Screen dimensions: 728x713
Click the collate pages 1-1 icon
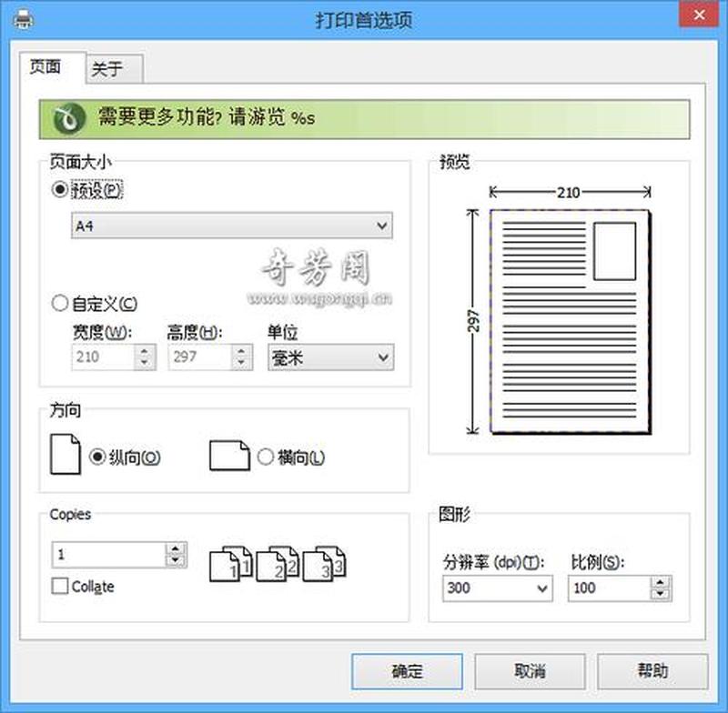(231, 564)
